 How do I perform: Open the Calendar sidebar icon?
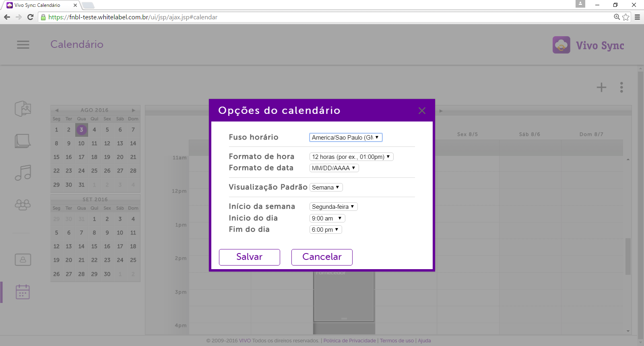(23, 292)
